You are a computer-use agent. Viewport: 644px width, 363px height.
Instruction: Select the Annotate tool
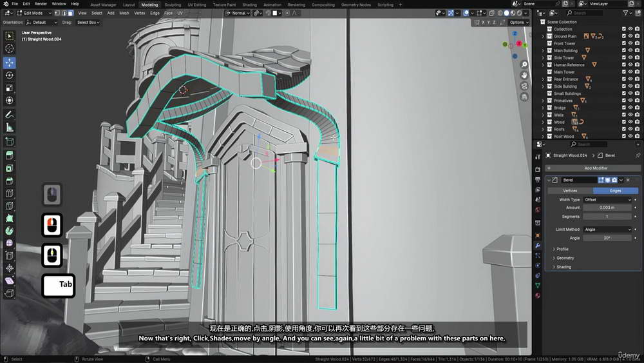click(x=9, y=115)
